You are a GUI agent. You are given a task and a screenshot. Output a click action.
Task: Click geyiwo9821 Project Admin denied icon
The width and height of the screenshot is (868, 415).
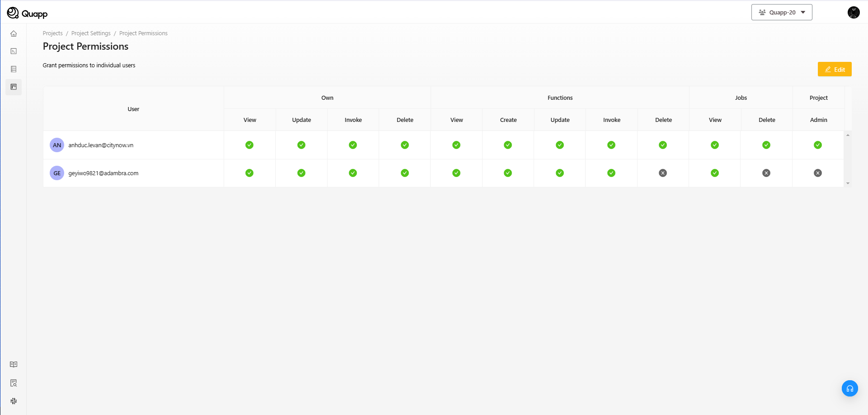(x=818, y=173)
